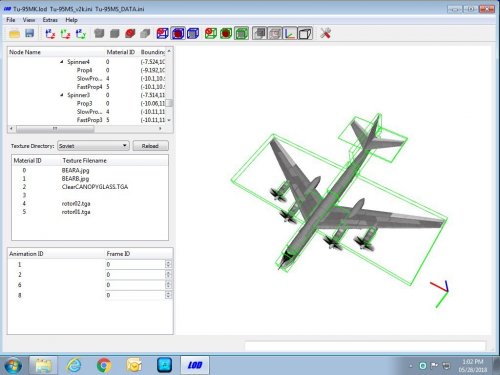Select the Z-Y axis view icon
The image size is (500, 375).
81,34
